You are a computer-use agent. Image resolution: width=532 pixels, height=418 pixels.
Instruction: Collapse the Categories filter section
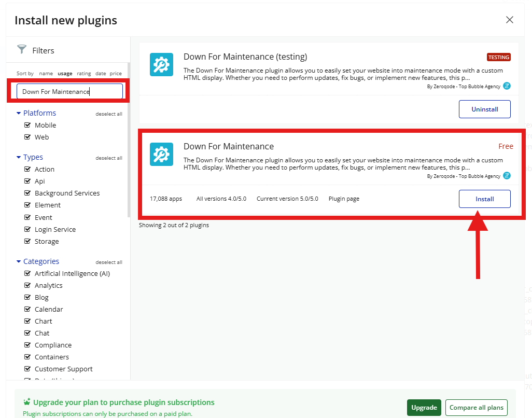click(x=19, y=261)
